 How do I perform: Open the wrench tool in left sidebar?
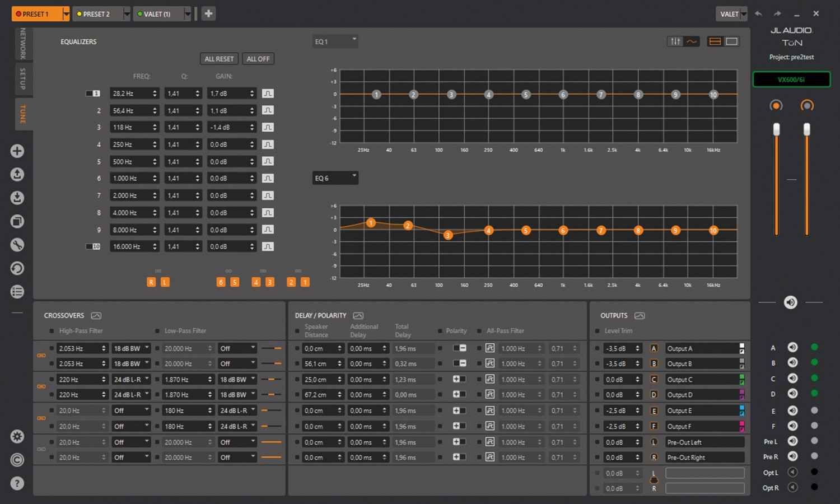[17, 245]
